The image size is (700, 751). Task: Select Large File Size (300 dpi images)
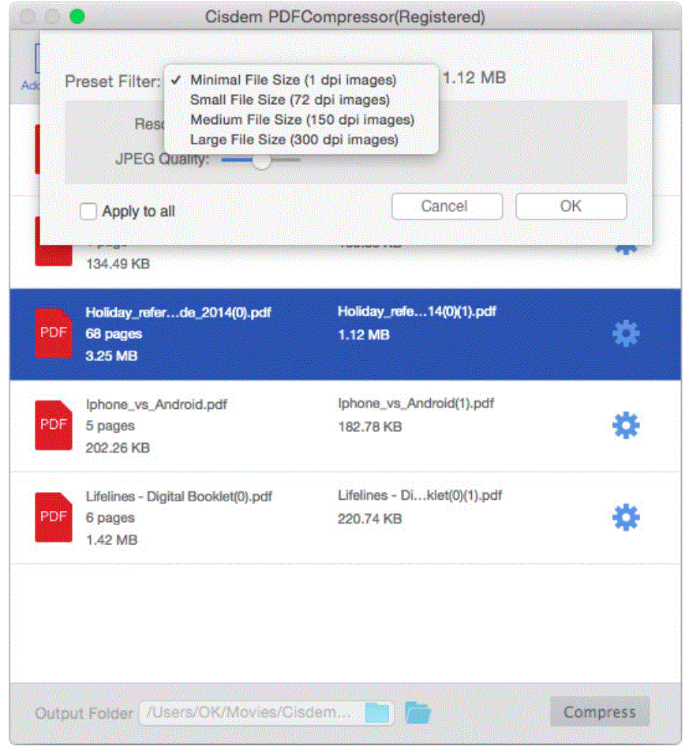tap(294, 140)
